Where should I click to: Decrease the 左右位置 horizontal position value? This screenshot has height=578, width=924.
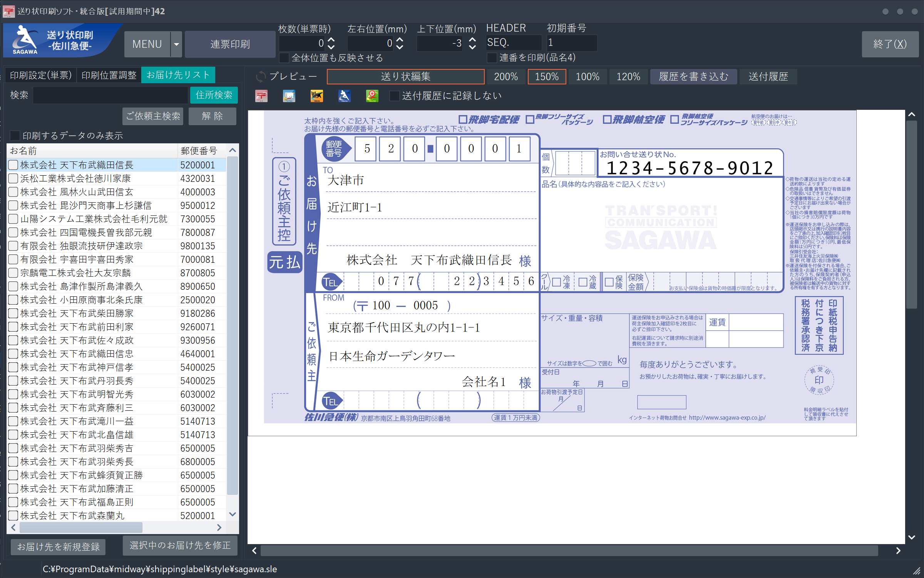tap(400, 47)
